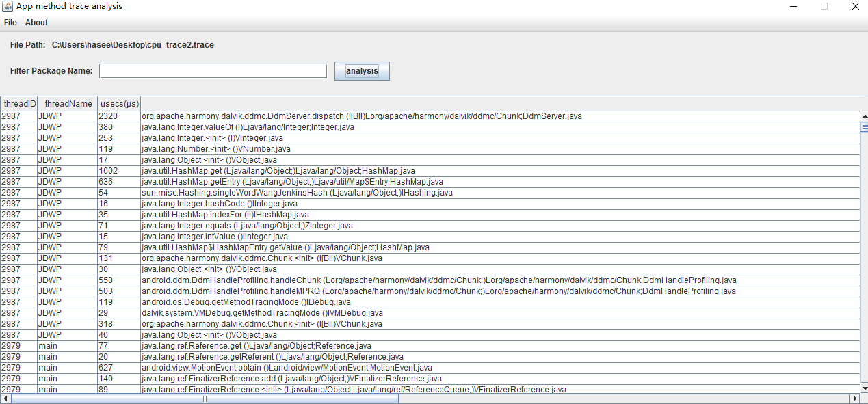Select the FinalizerReference.add row
The width and height of the screenshot is (868, 404).
click(430, 379)
